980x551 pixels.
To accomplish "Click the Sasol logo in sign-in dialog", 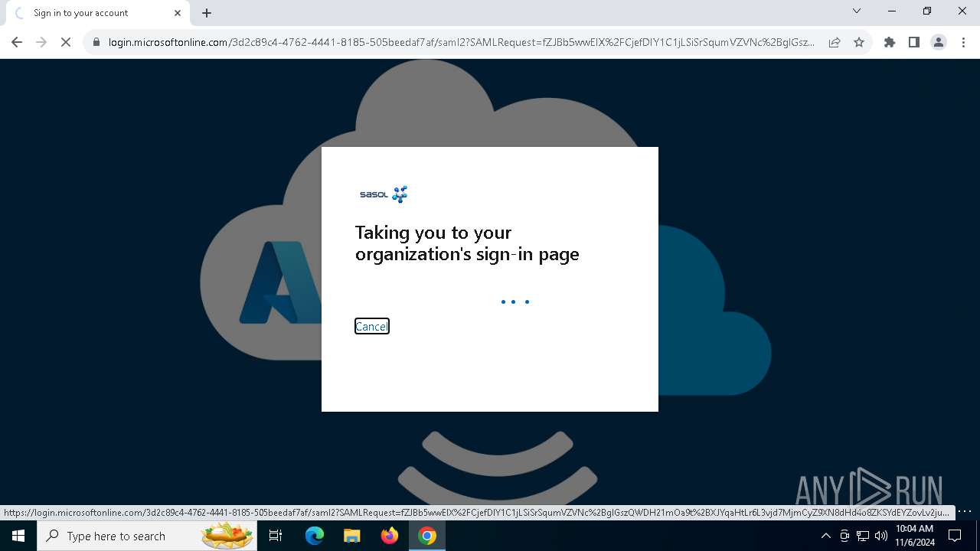I will click(x=384, y=194).
